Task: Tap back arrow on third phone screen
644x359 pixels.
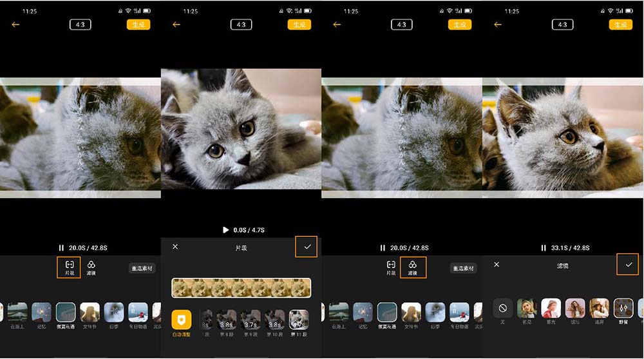Action: click(x=337, y=24)
